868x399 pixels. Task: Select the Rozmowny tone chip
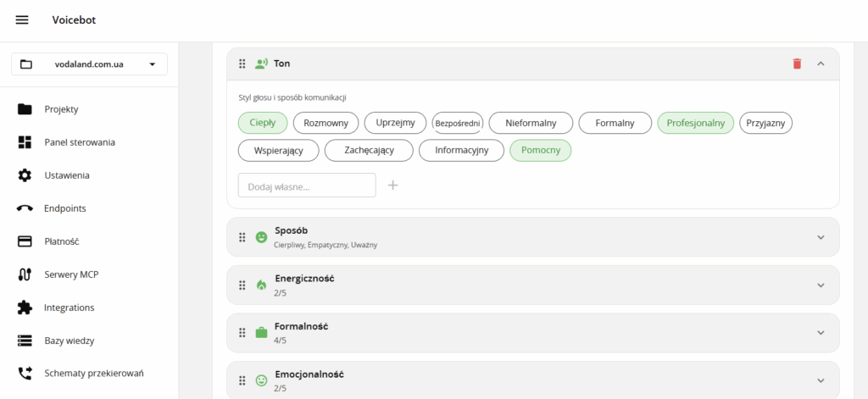coord(326,123)
